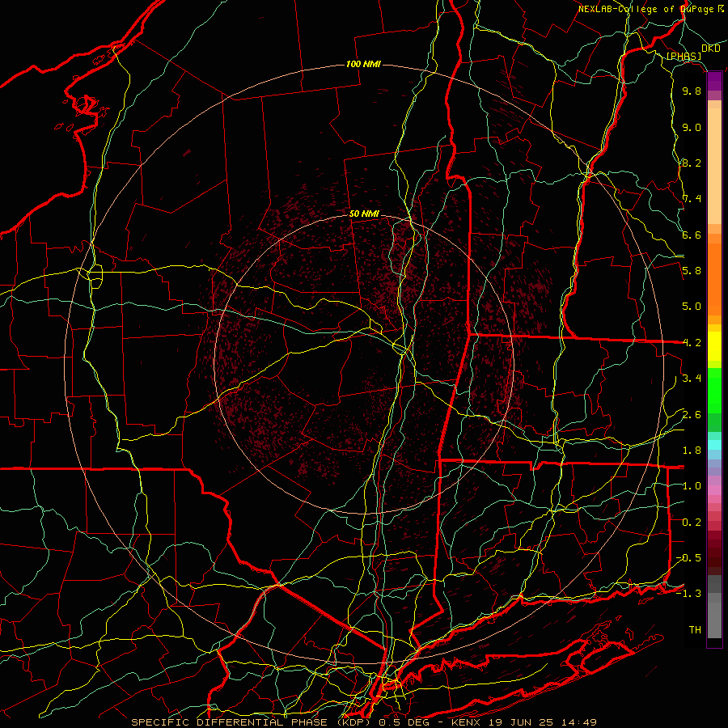Click the 3.4 scale value label

[692, 379]
